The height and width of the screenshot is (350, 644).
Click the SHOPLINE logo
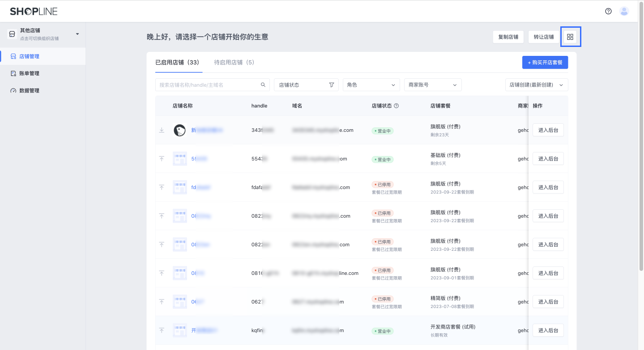[34, 12]
